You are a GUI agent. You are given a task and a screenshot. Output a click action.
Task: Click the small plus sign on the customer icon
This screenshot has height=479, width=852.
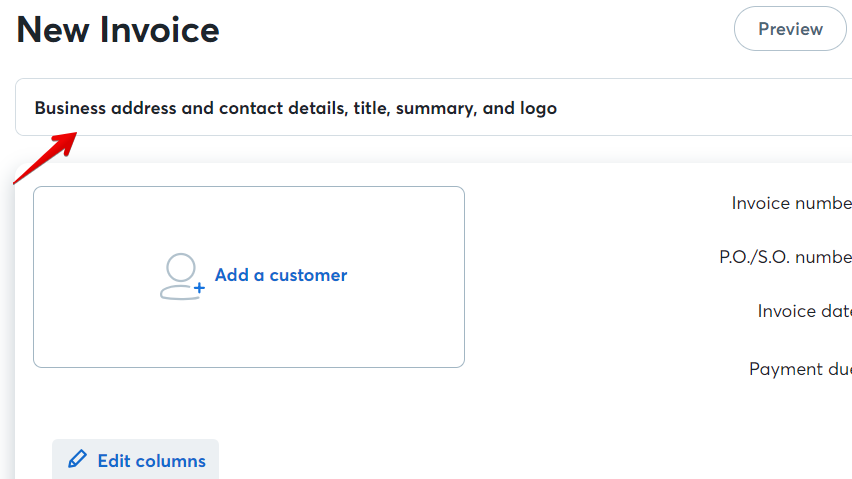(x=199, y=287)
